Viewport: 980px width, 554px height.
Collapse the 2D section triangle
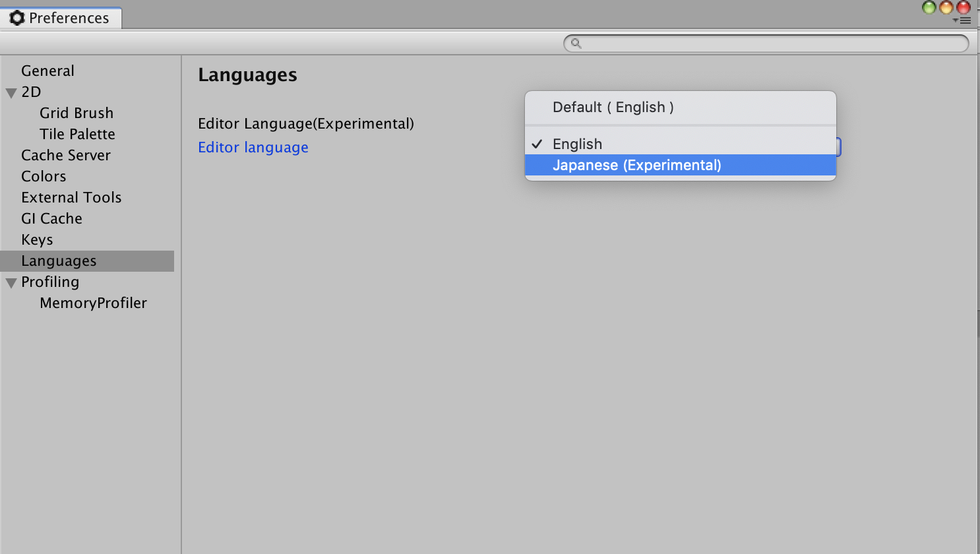pos(11,93)
